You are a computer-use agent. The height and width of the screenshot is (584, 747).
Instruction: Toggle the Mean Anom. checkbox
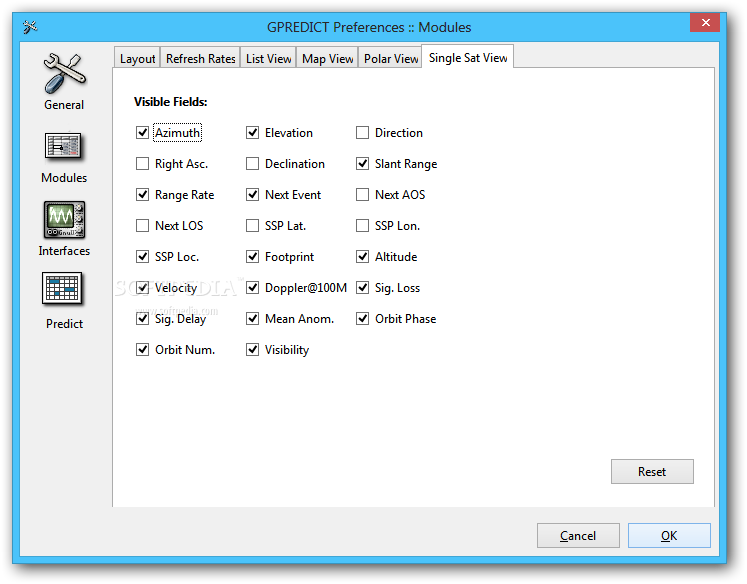pos(252,318)
